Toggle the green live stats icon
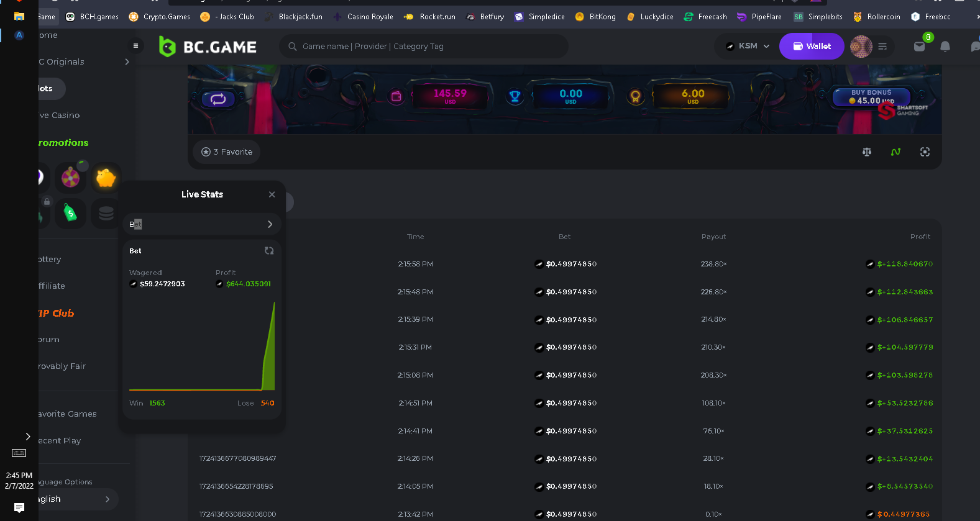Screen dimensions: 980x521 pyautogui.click(x=895, y=152)
